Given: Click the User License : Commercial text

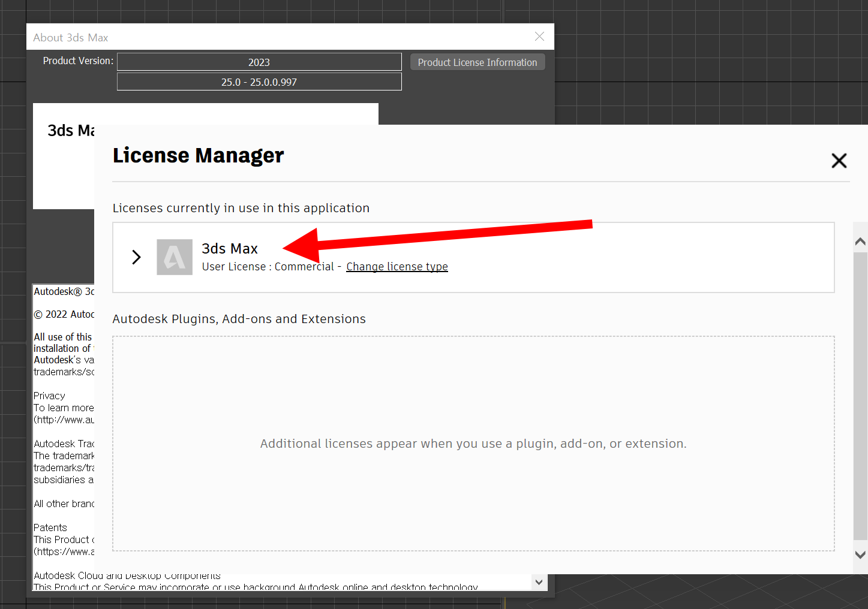Looking at the screenshot, I should coord(268,267).
